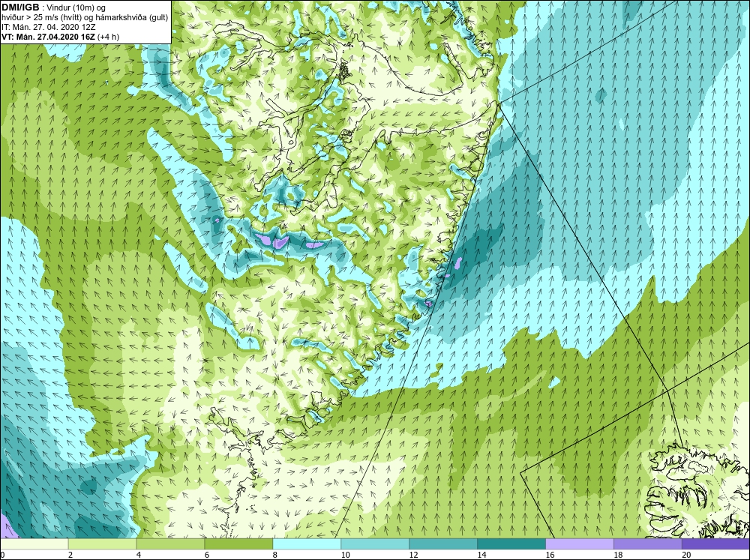Click the '(+4 h)' forecast offset text
This screenshot has width=750, height=560.
coord(108,37)
